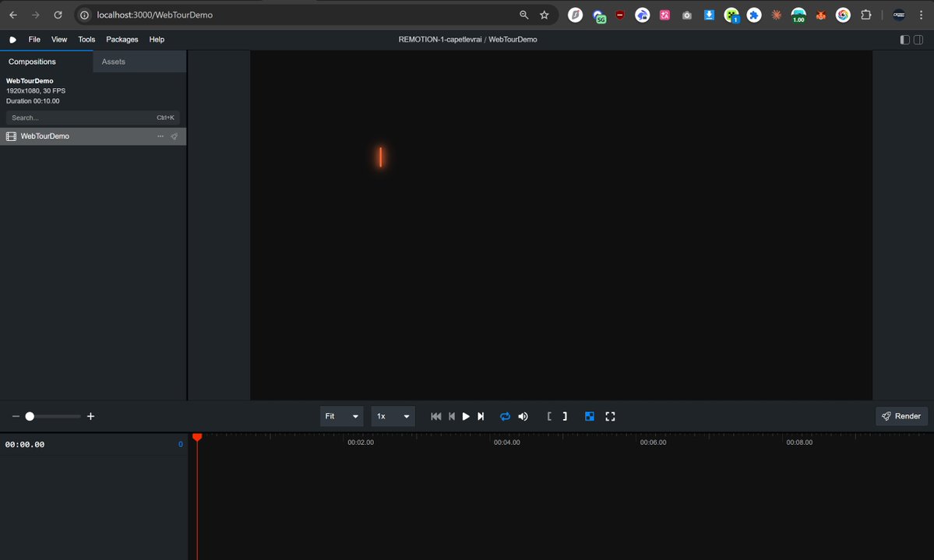Click the browser address bar URL
The image size is (934, 560).
(x=155, y=15)
